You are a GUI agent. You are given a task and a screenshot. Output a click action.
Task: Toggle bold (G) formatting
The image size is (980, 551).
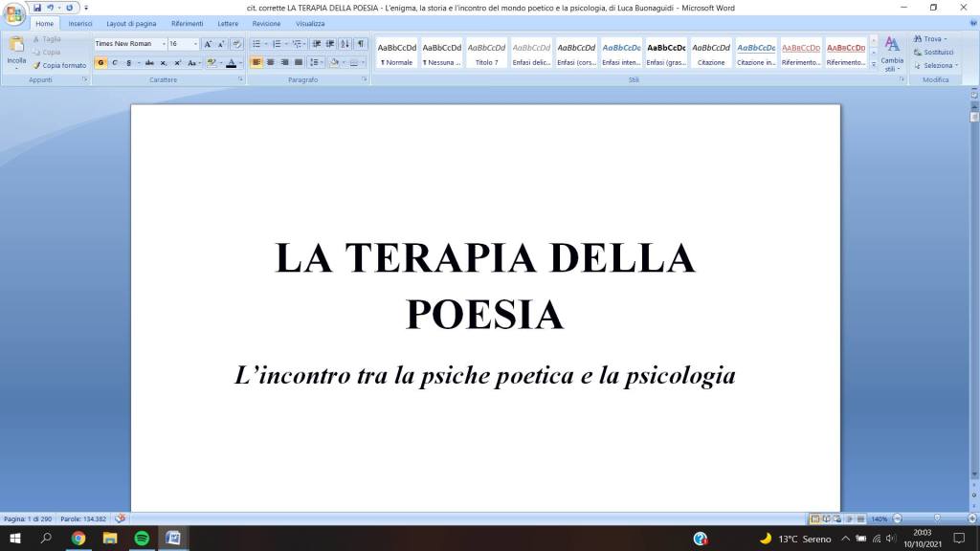pyautogui.click(x=100, y=62)
